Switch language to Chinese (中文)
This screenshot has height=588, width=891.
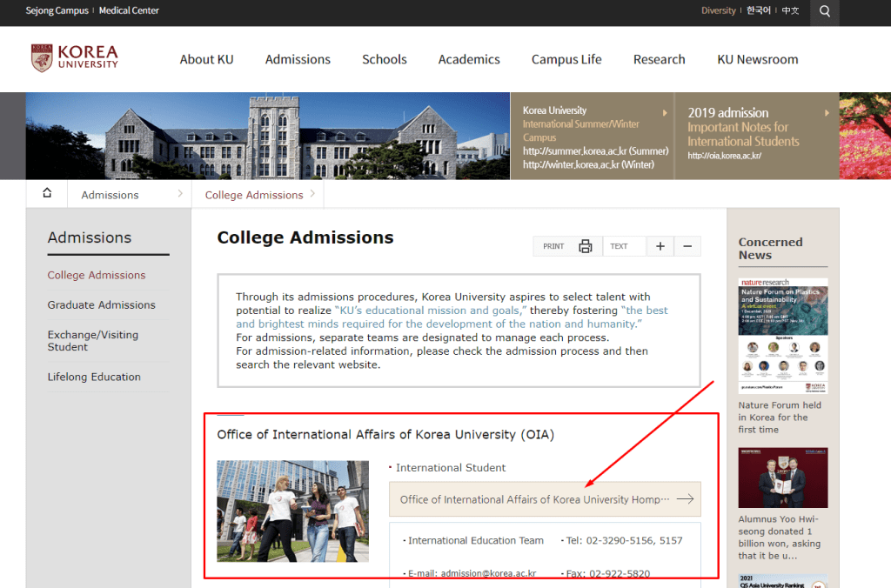coord(790,10)
